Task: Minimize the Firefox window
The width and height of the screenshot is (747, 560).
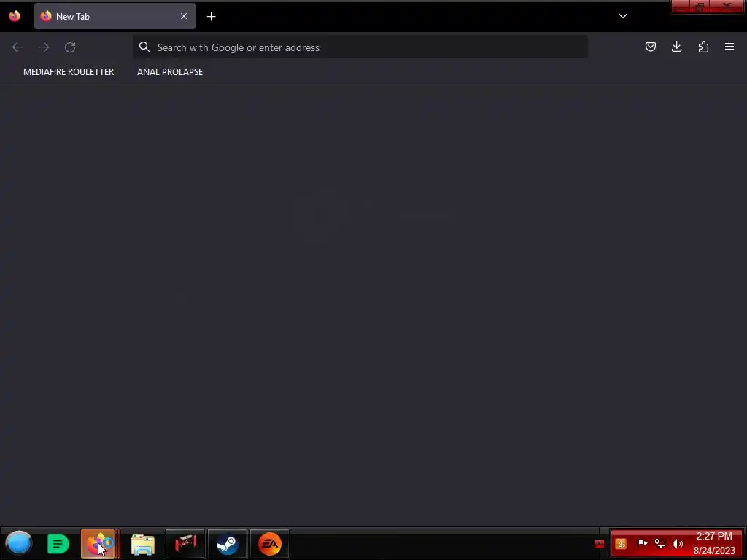Action: tap(681, 7)
